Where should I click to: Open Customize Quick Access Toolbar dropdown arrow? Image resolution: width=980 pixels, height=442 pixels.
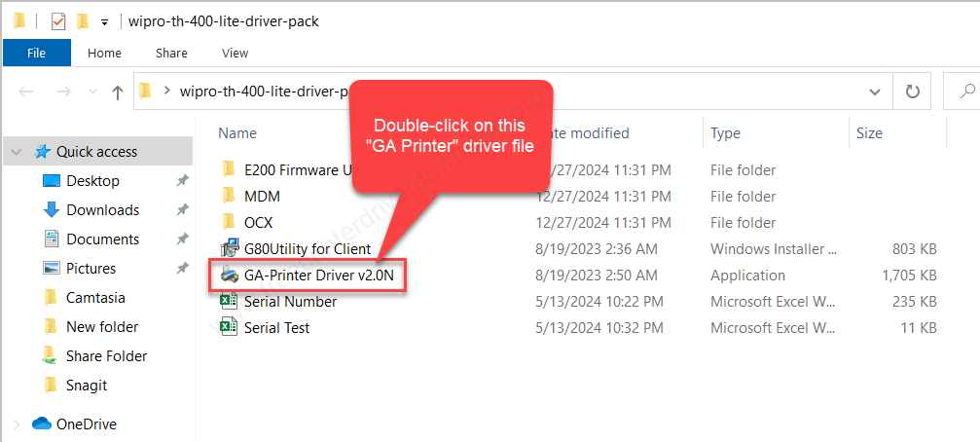[x=104, y=22]
